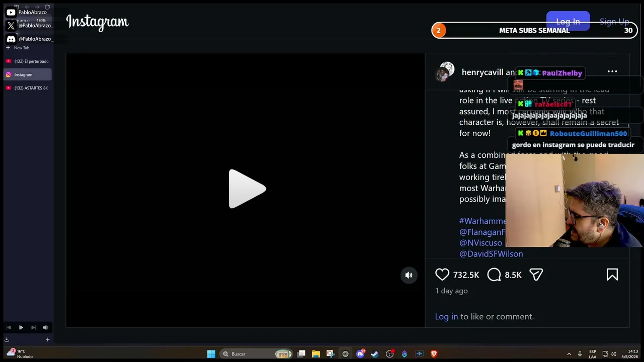
Task: Click the microphone icon in the system tray
Action: (x=580, y=354)
